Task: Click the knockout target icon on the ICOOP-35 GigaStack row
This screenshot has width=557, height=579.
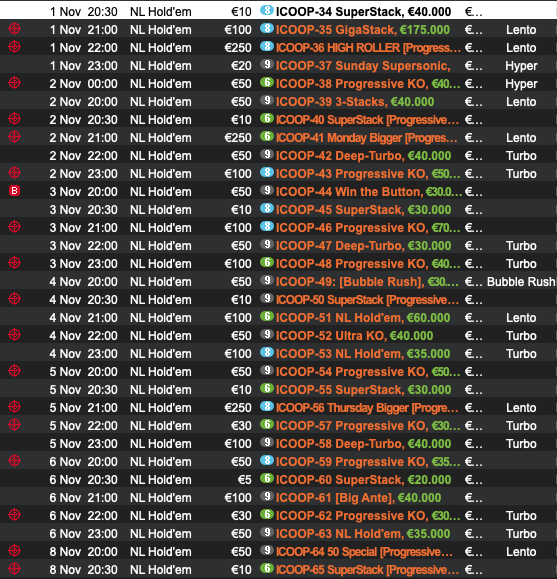Action: tap(14, 28)
